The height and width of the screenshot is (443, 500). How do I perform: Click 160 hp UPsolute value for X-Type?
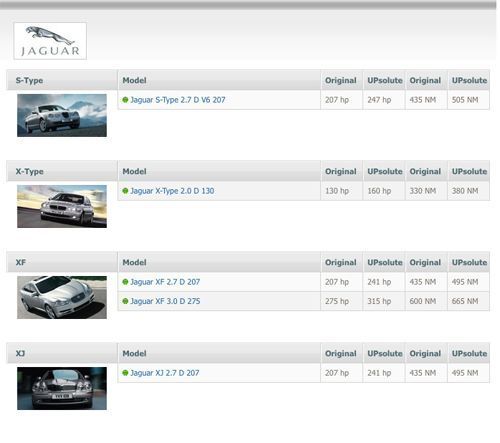(x=379, y=191)
